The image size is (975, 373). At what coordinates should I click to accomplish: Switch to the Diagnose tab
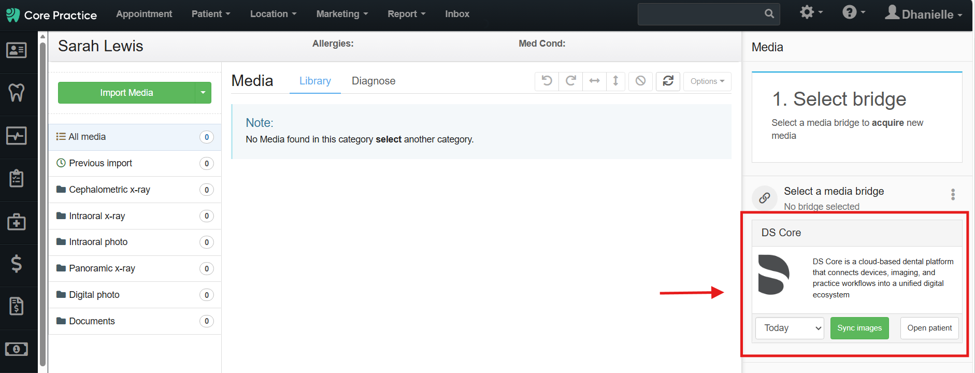pos(373,81)
